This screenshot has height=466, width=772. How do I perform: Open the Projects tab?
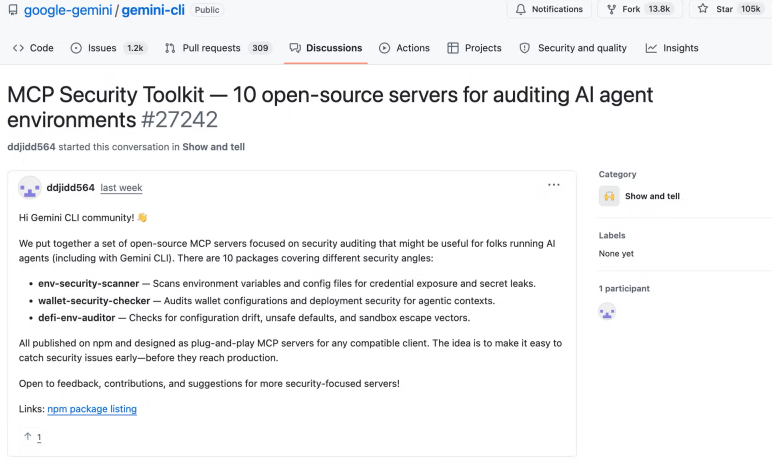pyautogui.click(x=474, y=48)
